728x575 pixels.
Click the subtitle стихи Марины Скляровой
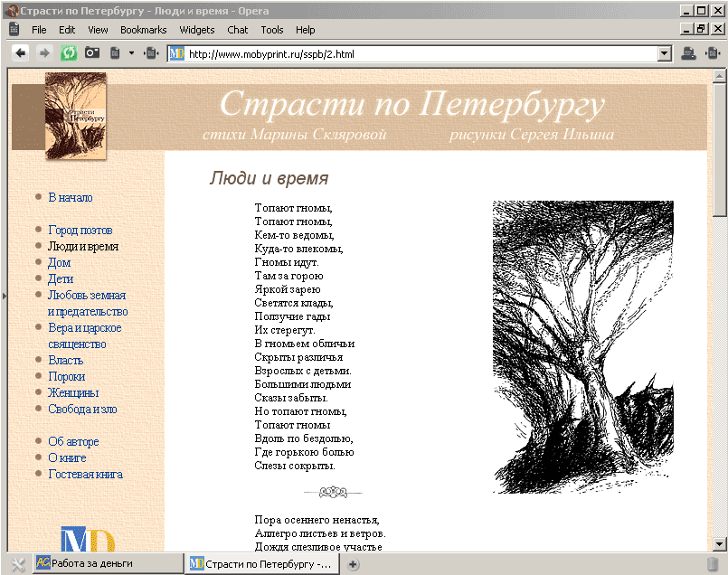pos(294,134)
